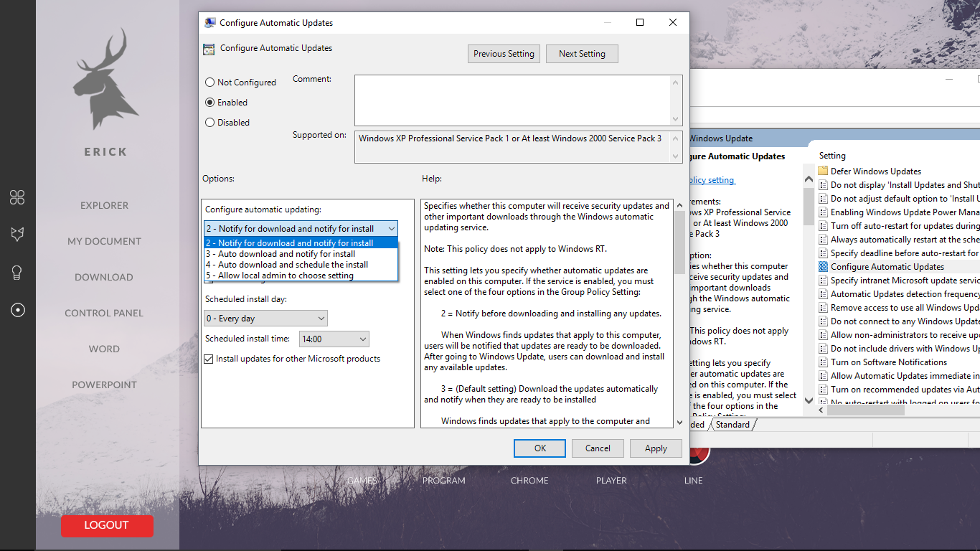The image size is (980, 551).
Task: Click the icon beside Specify intranet Microsoft update service
Action: point(823,281)
